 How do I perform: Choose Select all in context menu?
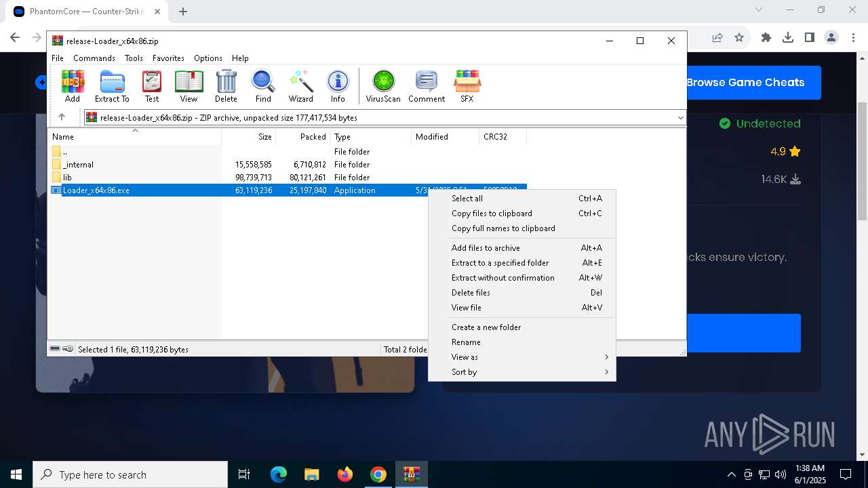pos(522,199)
